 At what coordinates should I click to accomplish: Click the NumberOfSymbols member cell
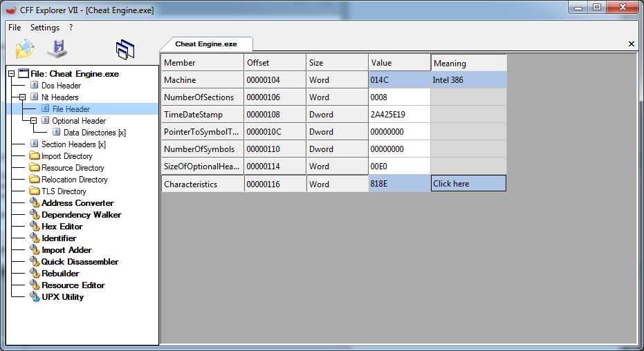(x=202, y=149)
